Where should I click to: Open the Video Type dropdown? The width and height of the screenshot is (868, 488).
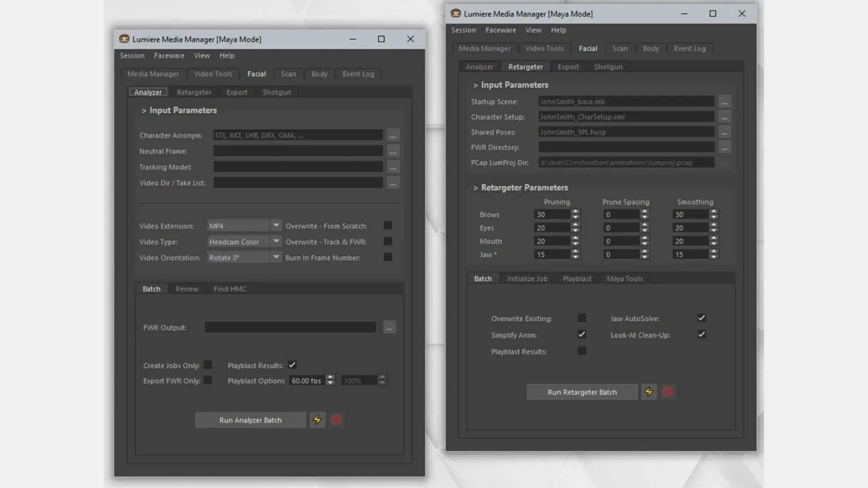point(276,241)
